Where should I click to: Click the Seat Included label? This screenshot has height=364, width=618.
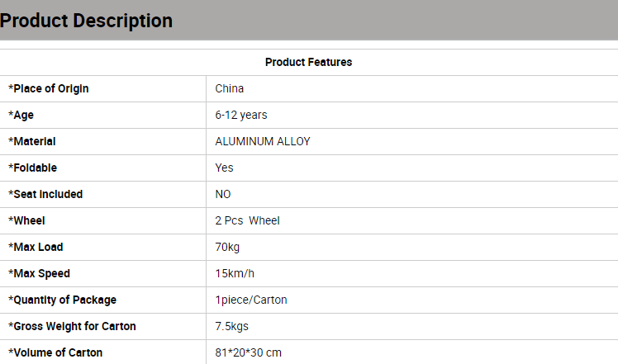[x=45, y=194]
